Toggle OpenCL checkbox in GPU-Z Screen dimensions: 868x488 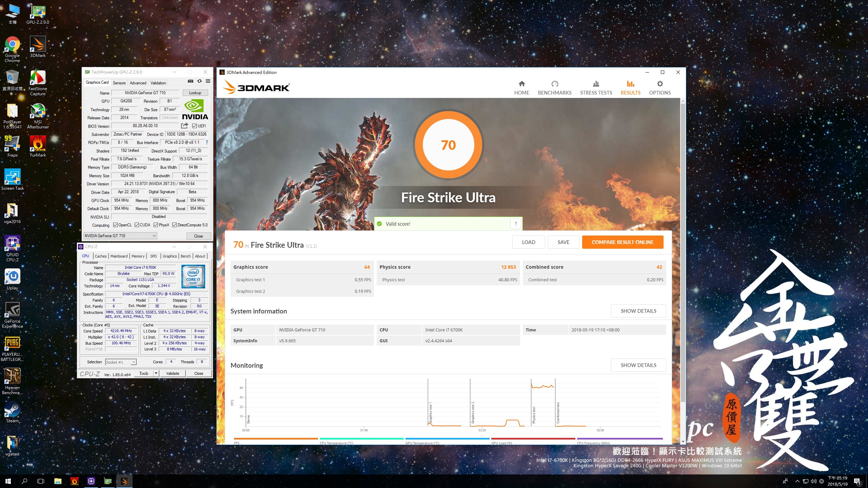[x=115, y=225]
